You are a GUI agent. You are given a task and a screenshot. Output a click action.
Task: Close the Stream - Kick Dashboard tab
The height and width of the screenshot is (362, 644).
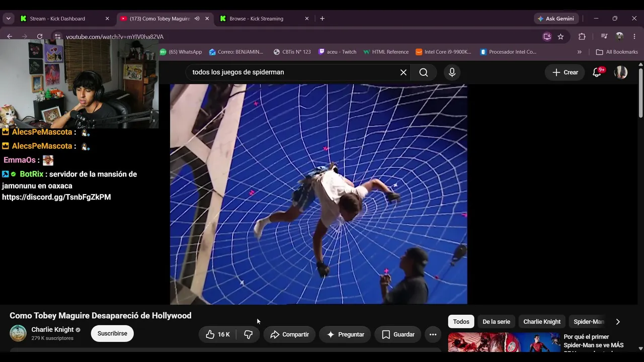tap(107, 19)
